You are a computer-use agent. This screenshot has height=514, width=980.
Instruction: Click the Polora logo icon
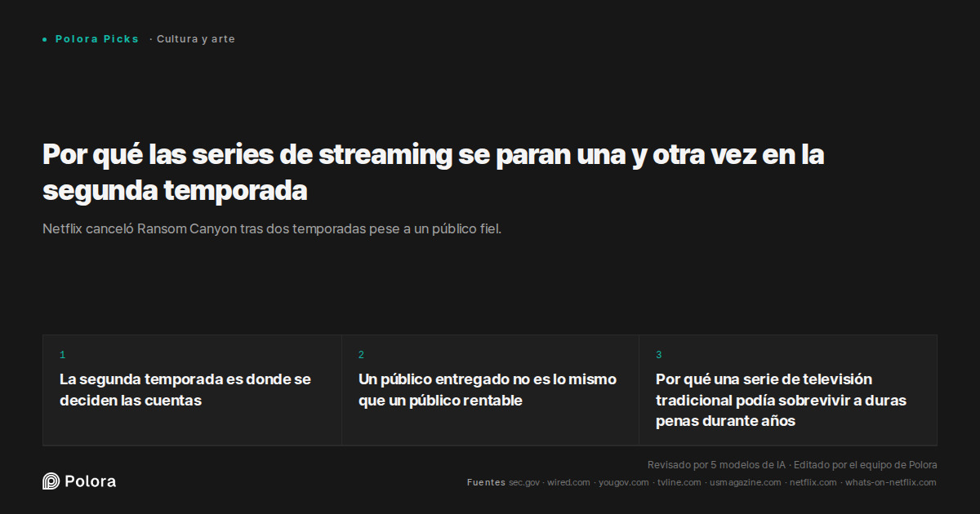[x=51, y=481]
